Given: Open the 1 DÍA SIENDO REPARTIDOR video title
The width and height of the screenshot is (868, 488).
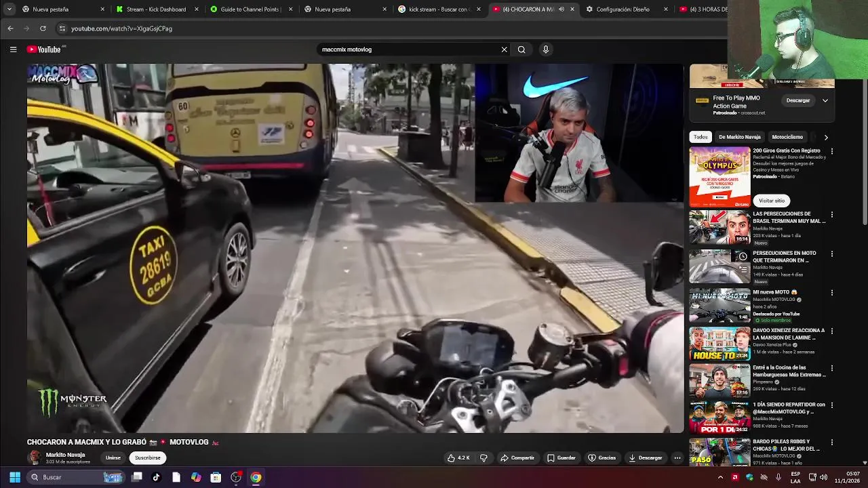Looking at the screenshot, I should 789,408.
